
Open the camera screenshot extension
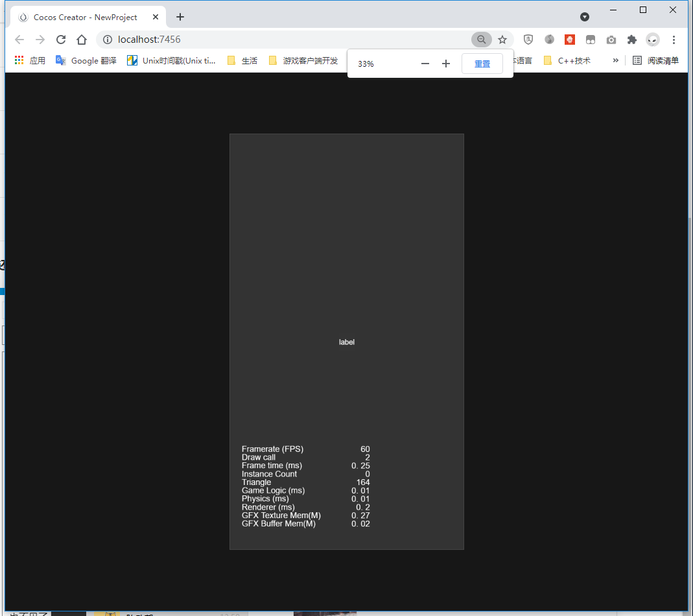point(611,40)
